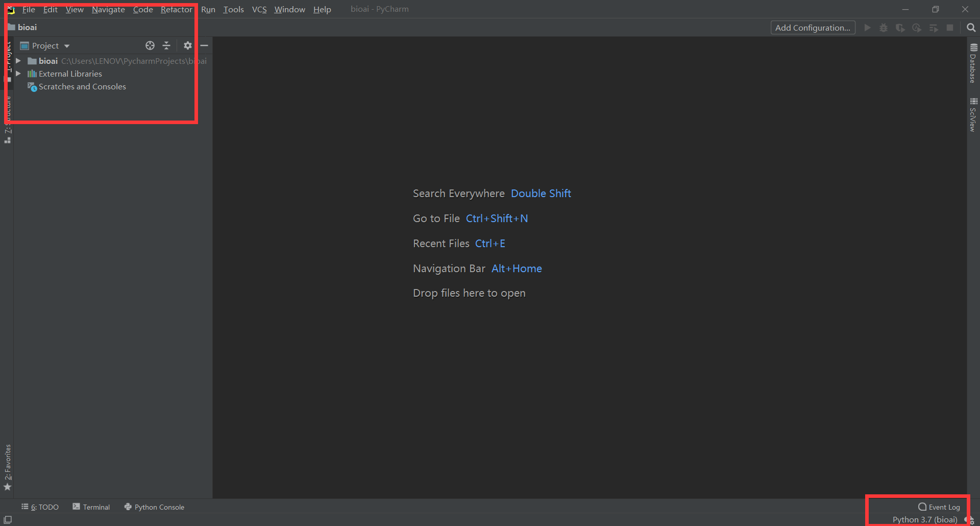Click the Profile icon in toolbar

[917, 28]
